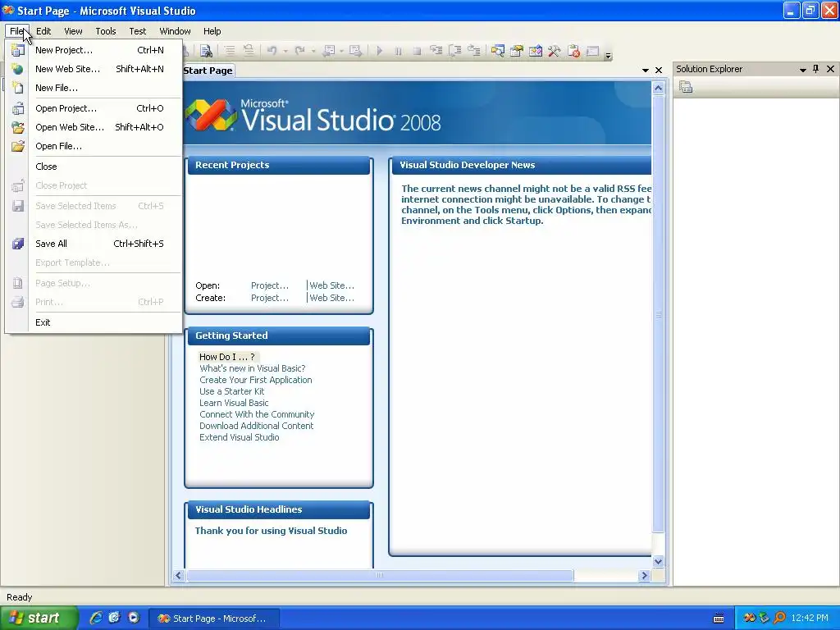Click the last window icon on the toolbar
Viewport: 840px width, 630px height.
click(x=592, y=51)
